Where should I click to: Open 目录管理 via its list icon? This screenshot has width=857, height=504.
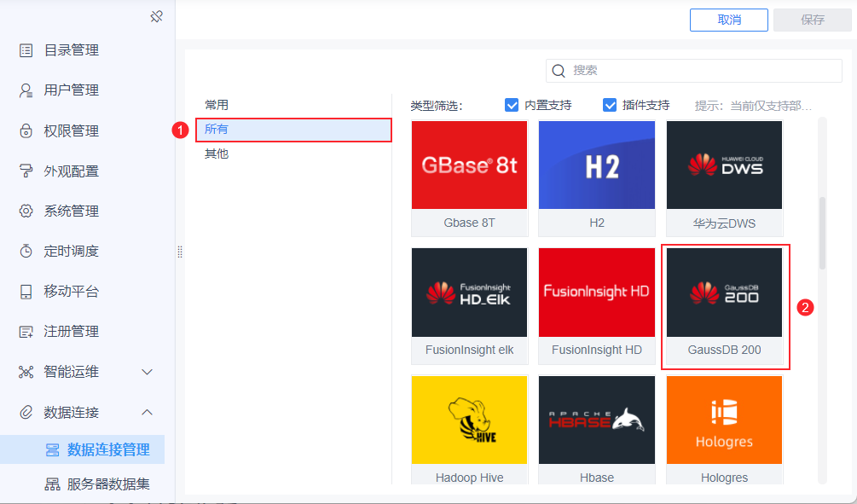tap(26, 50)
